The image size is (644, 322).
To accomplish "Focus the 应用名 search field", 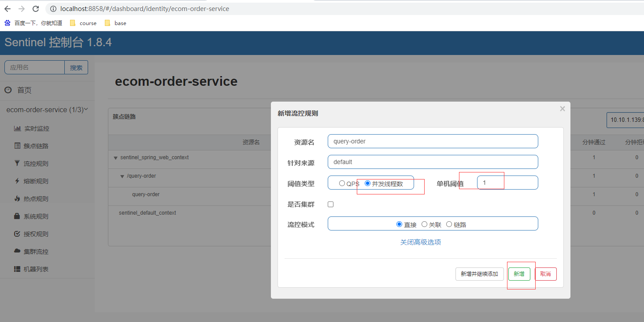I will tap(35, 67).
